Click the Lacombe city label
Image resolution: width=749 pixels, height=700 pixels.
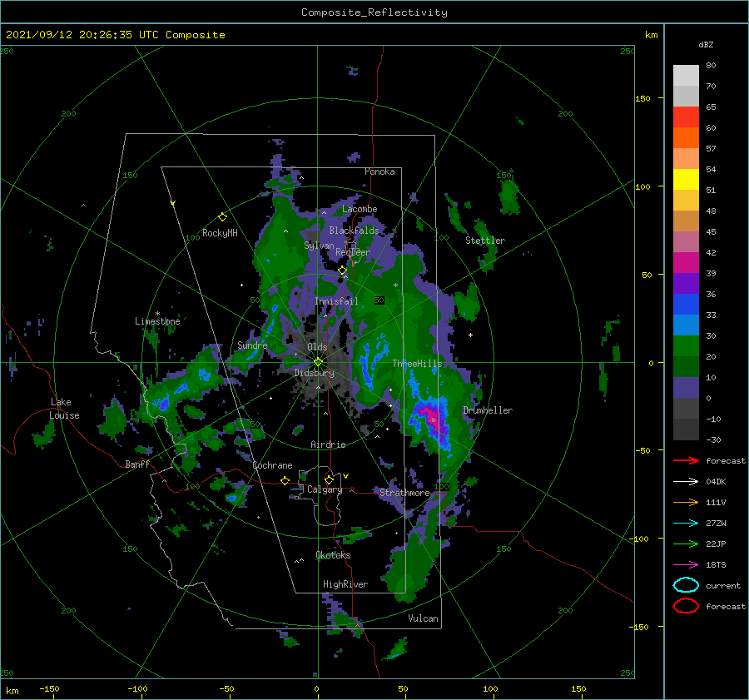coord(360,209)
